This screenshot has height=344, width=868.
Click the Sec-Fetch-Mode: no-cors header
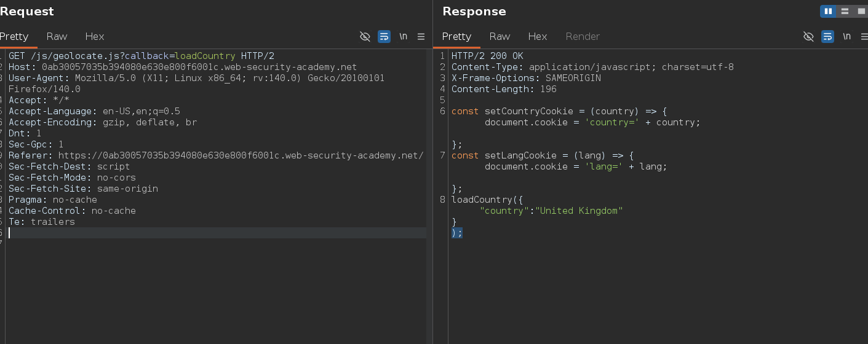click(72, 178)
